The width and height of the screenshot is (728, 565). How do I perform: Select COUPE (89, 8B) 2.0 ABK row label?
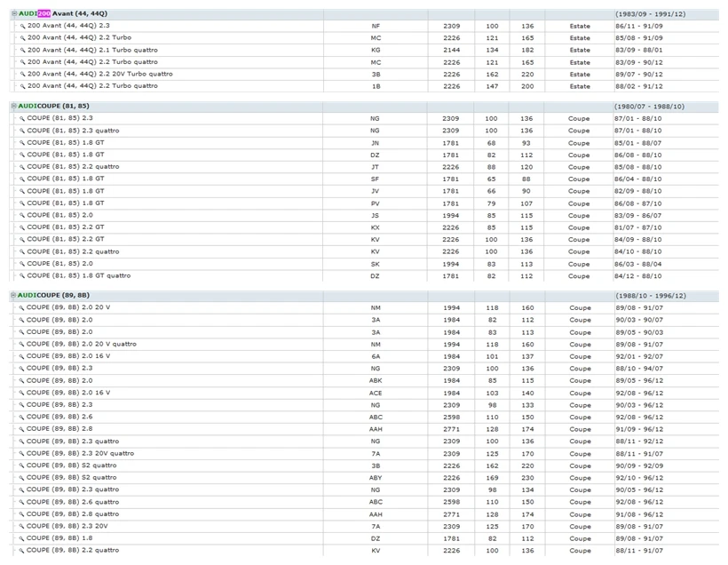click(59, 380)
